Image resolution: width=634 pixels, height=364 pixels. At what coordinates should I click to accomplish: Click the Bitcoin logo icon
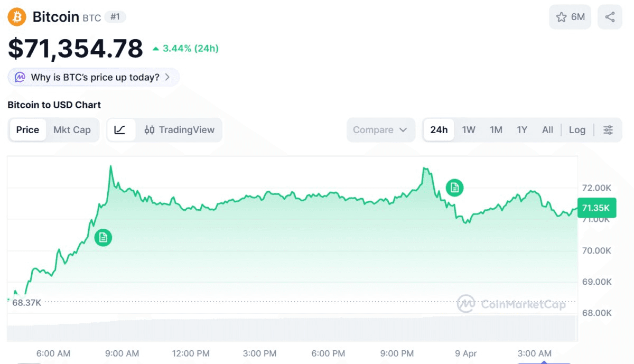17,17
